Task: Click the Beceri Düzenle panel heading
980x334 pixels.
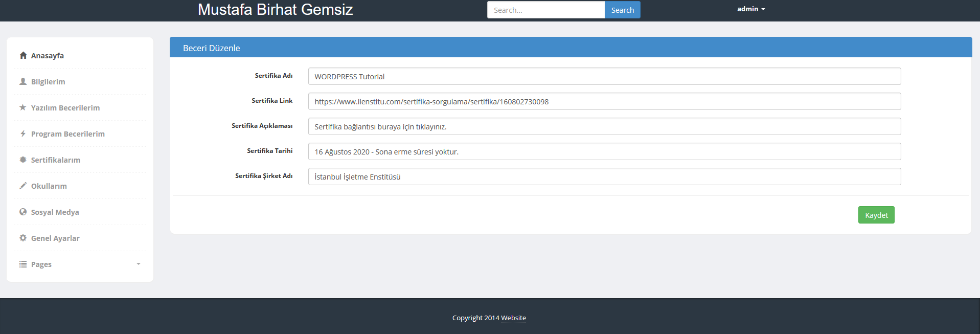Action: [212, 48]
